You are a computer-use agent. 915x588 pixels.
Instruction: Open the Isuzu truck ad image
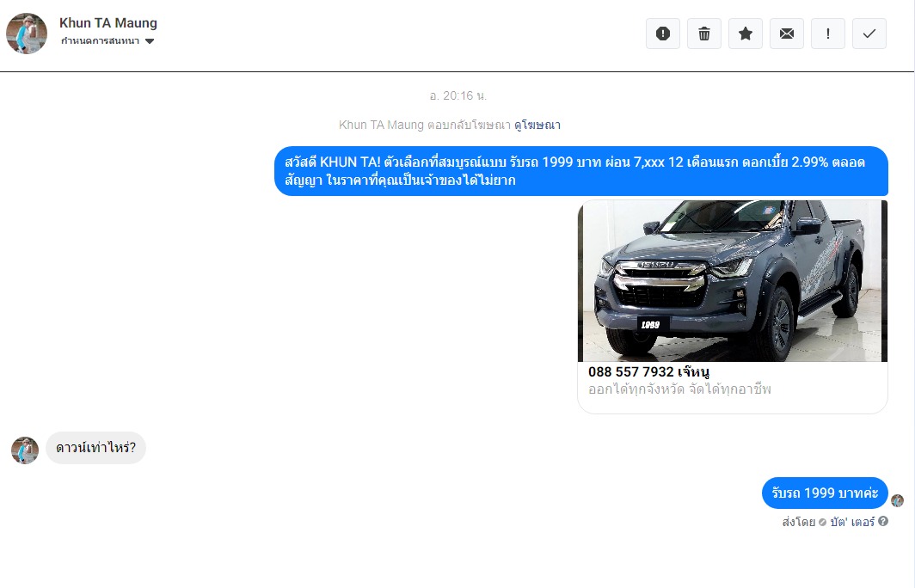[x=732, y=281]
